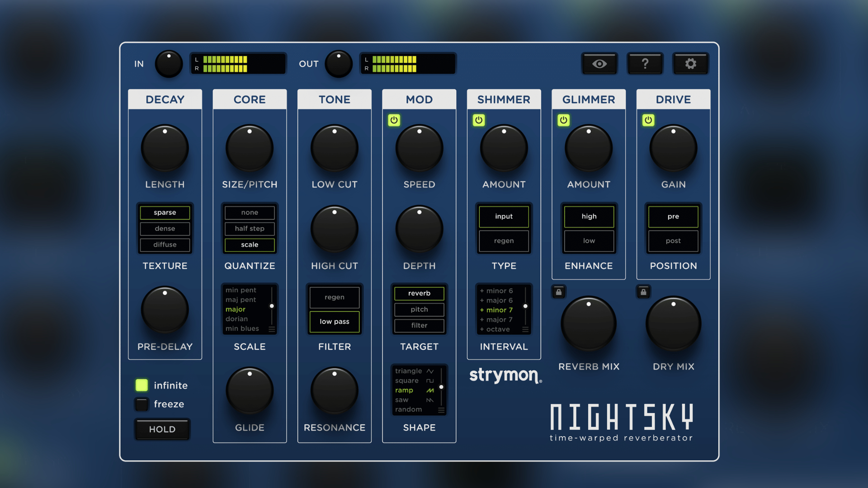Viewport: 868px width, 488px height.
Task: Open the gear settings button
Action: 690,64
